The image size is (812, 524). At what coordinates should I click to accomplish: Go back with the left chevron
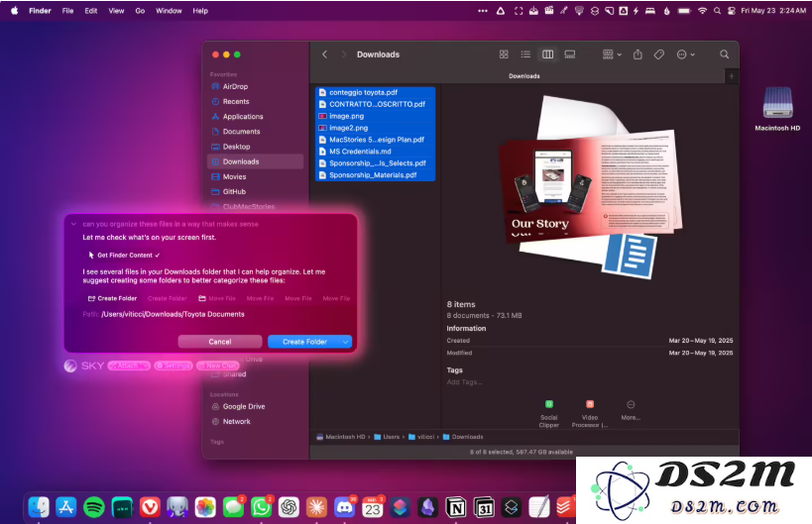324,54
